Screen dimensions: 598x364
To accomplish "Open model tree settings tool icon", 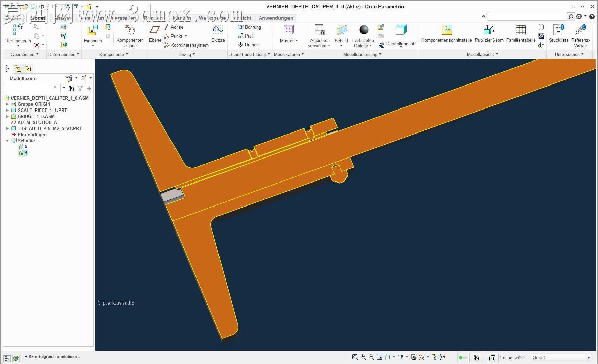I will coord(69,78).
